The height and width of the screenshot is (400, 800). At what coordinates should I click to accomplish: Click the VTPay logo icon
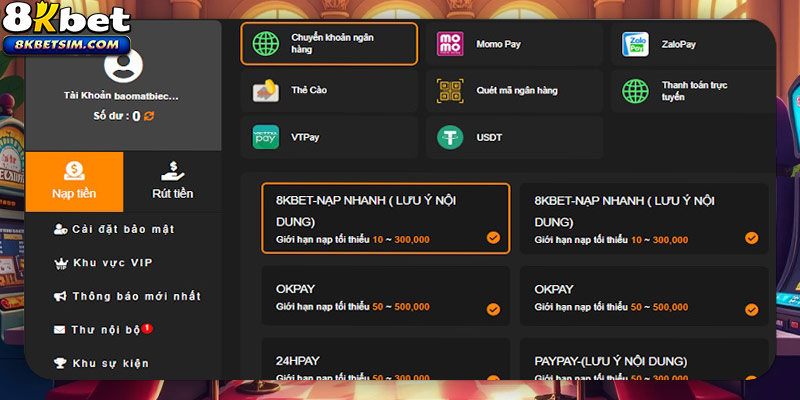(266, 137)
